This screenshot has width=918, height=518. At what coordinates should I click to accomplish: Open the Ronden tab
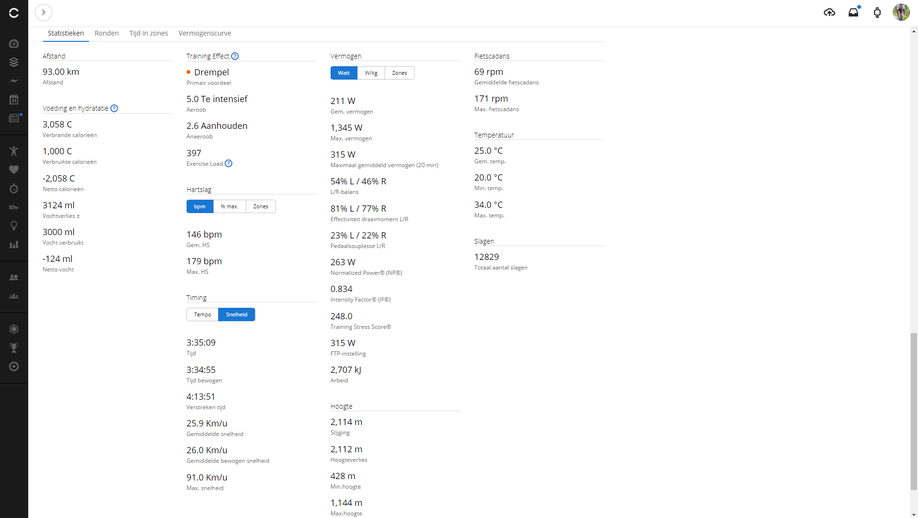106,33
